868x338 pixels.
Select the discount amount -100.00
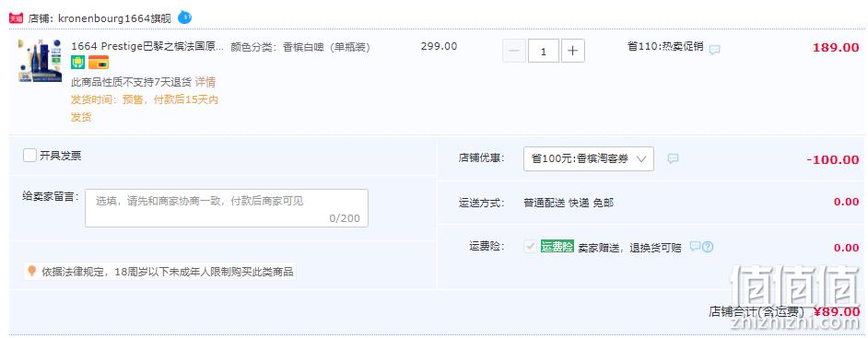point(833,160)
